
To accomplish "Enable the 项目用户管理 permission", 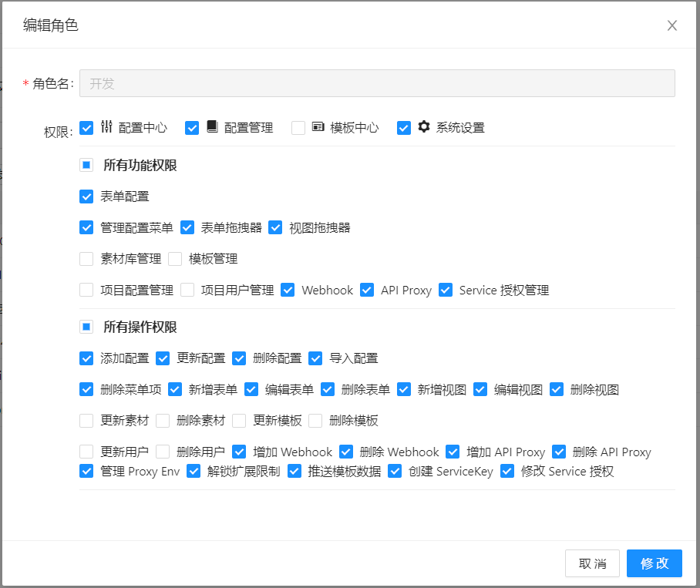I will pos(187,291).
